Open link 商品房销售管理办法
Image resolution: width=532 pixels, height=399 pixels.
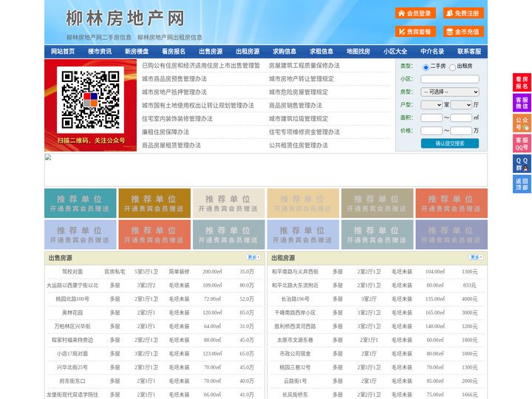pos(296,106)
